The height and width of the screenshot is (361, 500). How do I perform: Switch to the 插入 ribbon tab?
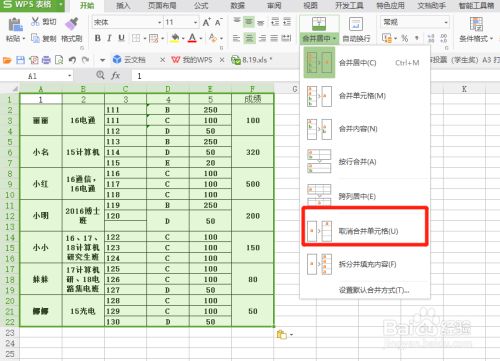point(123,5)
